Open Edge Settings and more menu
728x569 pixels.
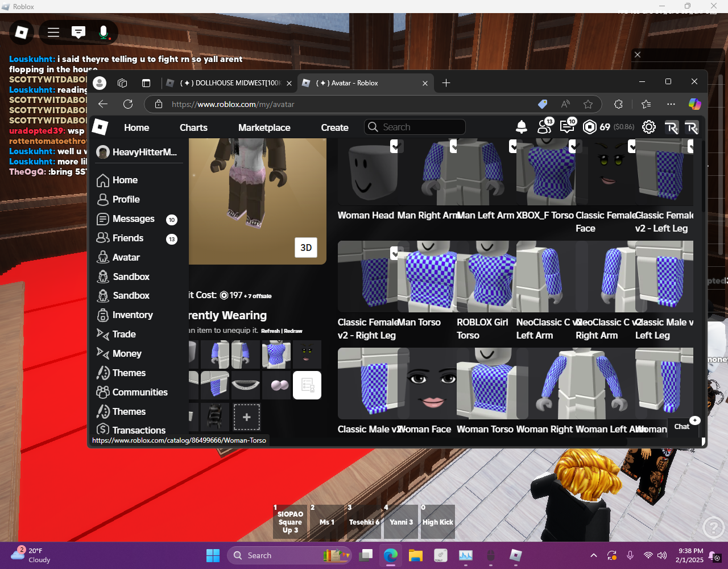click(x=671, y=104)
